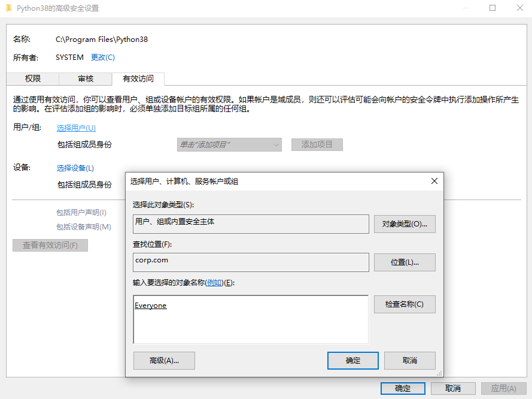This screenshot has height=399, width=532.
Task: Click 包括用户声明(I) option
Action: [81, 213]
